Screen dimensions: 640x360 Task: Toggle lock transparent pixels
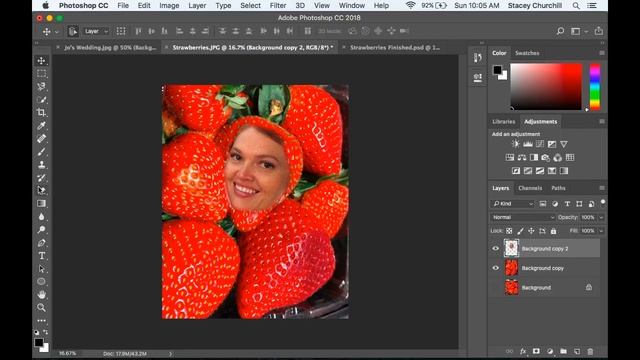pyautogui.click(x=509, y=231)
